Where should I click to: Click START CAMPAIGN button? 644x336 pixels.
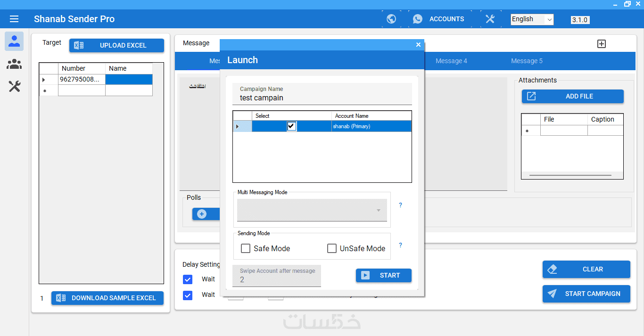tap(586, 294)
